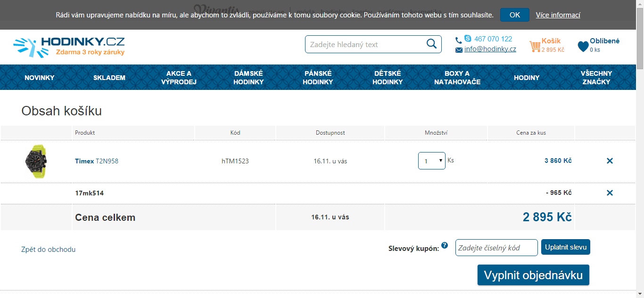Click the envelope email icon

459,49
